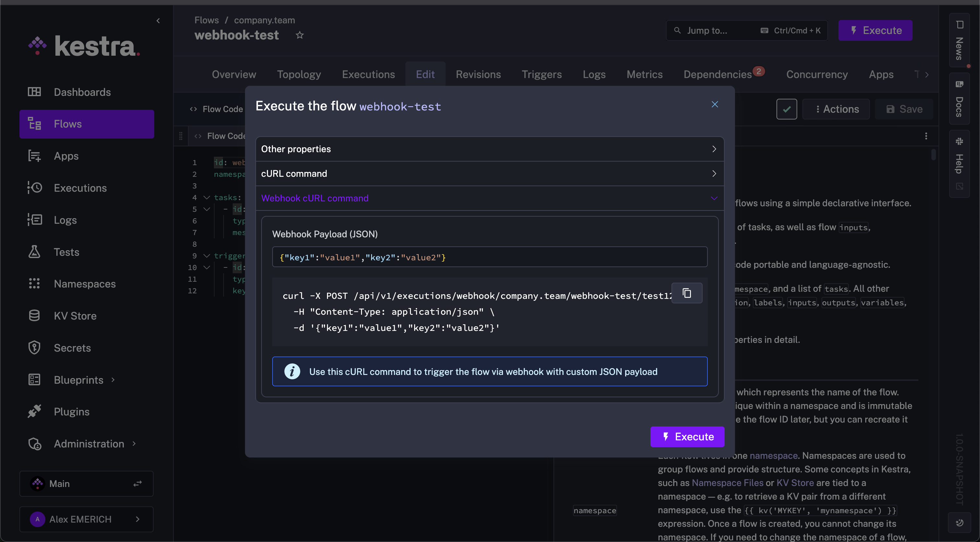Open Dashboards from the sidebar
Screen dimensions: 980x542
(x=87, y=92)
